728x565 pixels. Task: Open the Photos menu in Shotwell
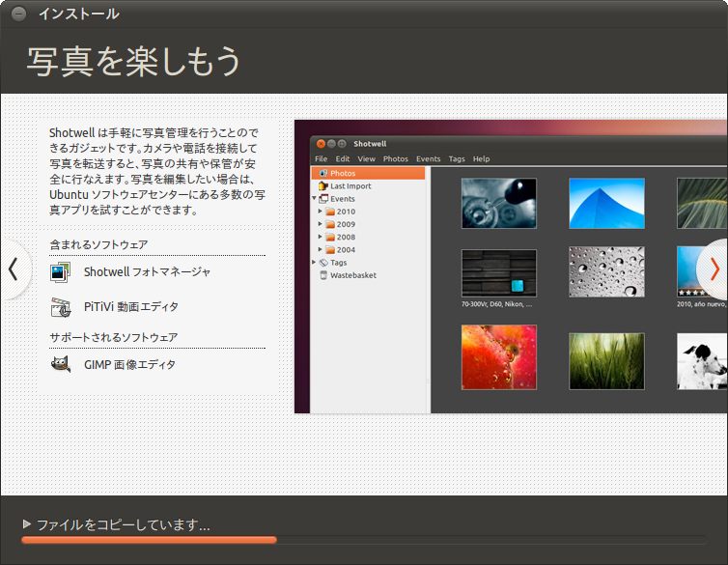(396, 158)
